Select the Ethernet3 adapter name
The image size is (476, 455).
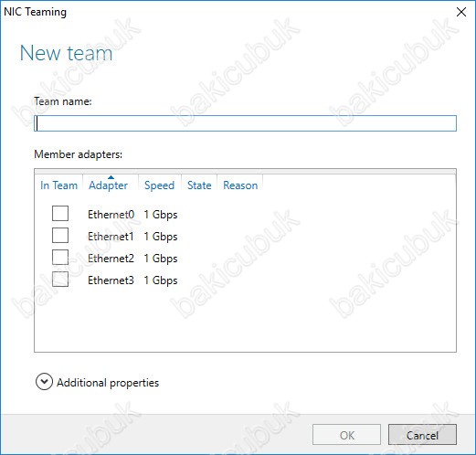pyautogui.click(x=111, y=280)
